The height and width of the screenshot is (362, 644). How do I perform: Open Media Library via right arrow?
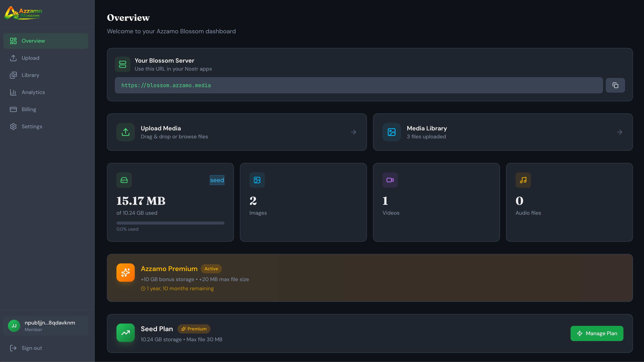click(619, 132)
